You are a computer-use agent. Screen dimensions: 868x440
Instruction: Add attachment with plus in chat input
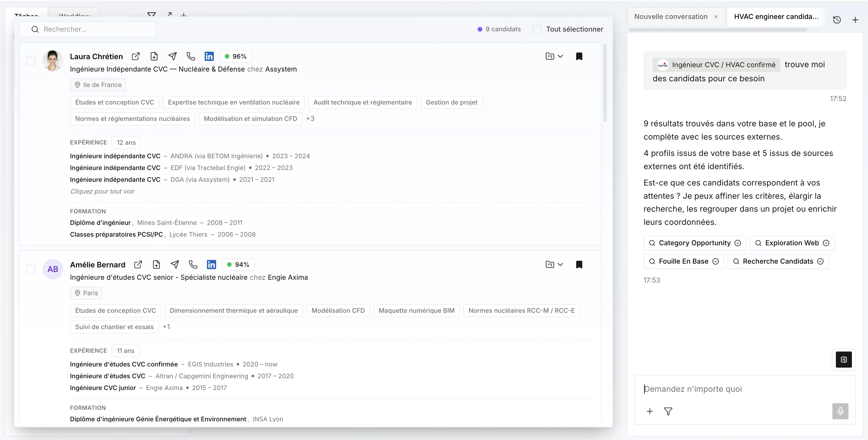pyautogui.click(x=650, y=411)
